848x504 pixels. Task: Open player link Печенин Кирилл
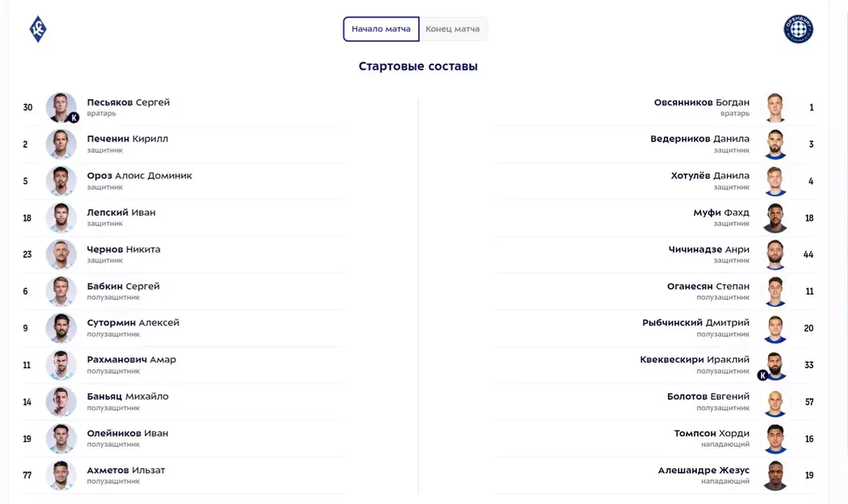point(128,139)
